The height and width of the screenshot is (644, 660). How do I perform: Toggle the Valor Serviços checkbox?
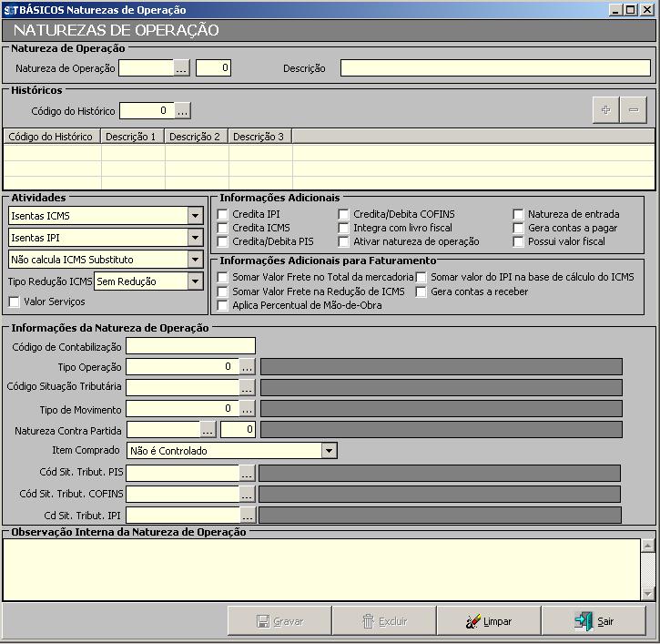[15, 302]
